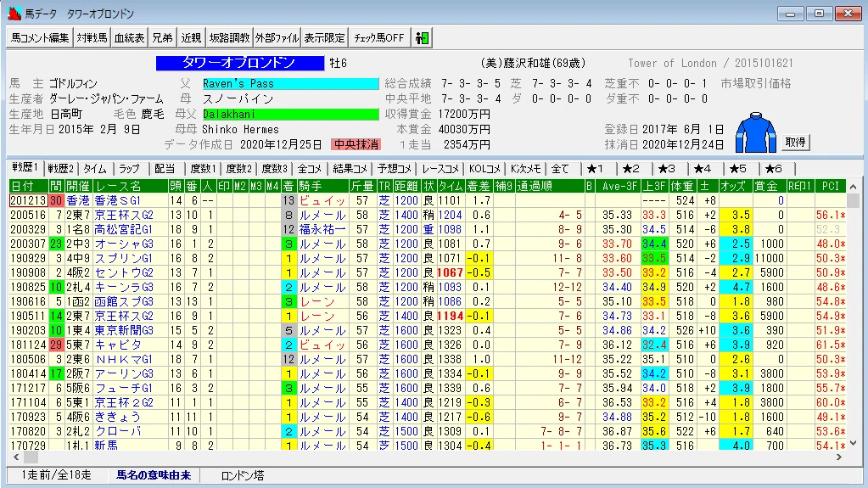The width and height of the screenshot is (868, 488).
Task: Switch to the 結果コメ tab
Action: coord(350,169)
